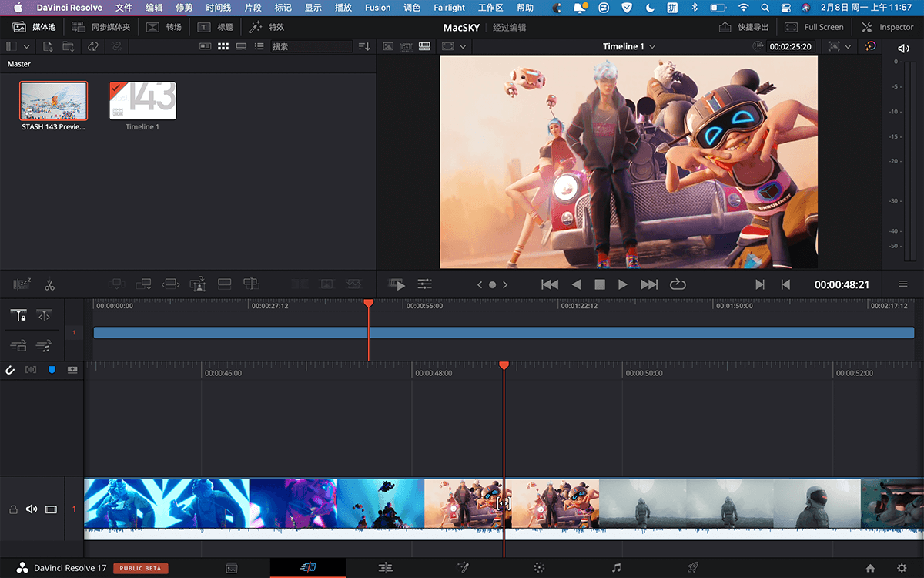Click the Import Media Folder icon
Screen dimensions: 924x578
[69, 46]
